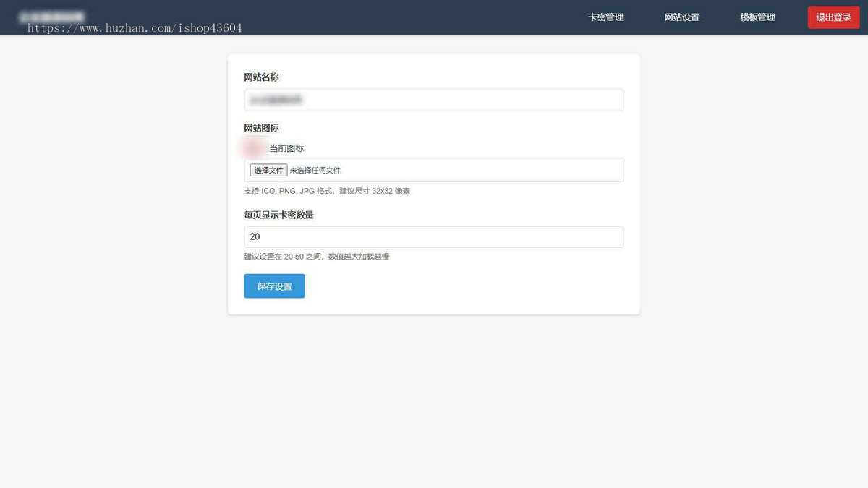Screen dimensions: 868x488
Task: Click the 未选择任何文件 text
Action: [x=315, y=171]
